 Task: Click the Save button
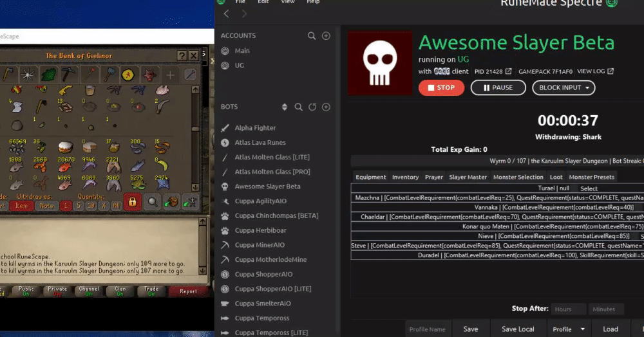pyautogui.click(x=471, y=329)
